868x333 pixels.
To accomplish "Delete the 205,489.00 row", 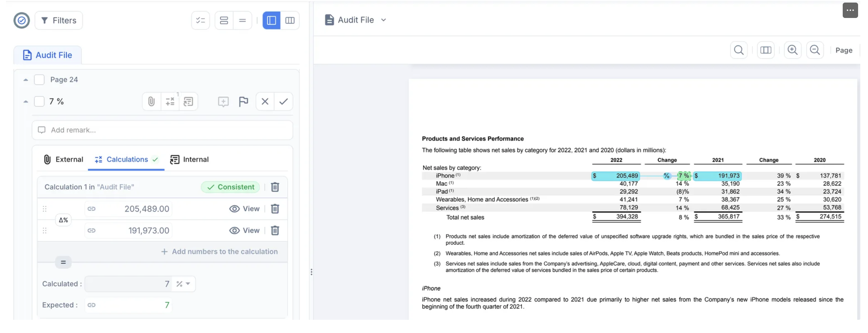I will pyautogui.click(x=275, y=209).
